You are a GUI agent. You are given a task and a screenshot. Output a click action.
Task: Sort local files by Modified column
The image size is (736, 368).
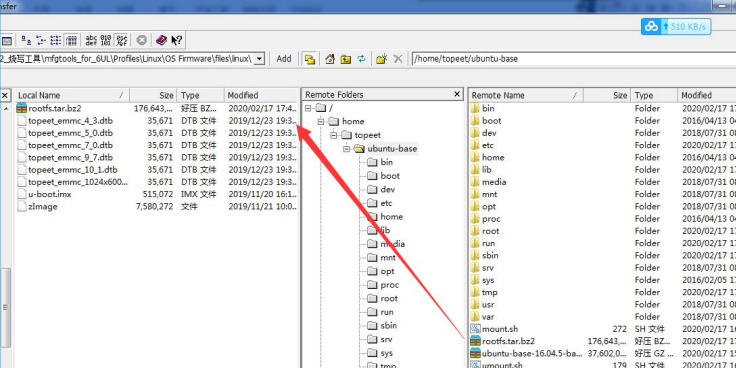(261, 95)
